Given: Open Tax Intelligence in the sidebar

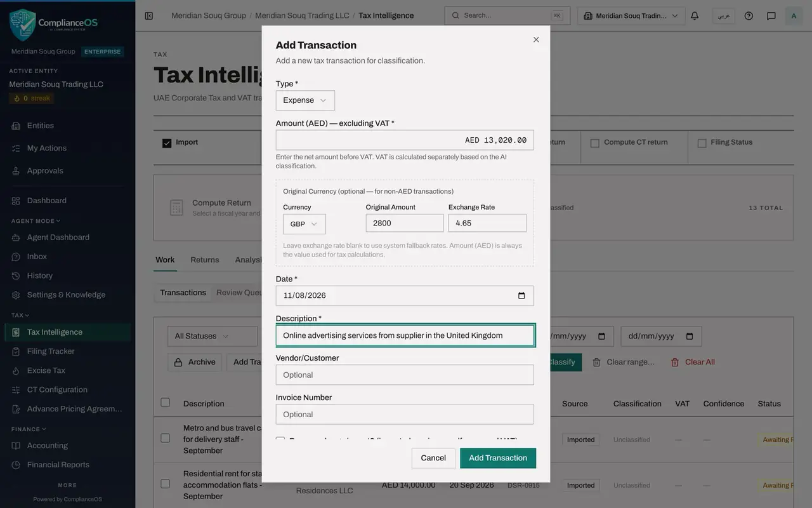Looking at the screenshot, I should click(x=68, y=332).
